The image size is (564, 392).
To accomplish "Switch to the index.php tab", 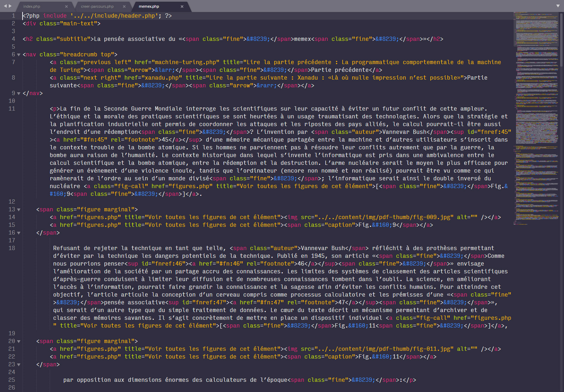I will tap(32, 6).
